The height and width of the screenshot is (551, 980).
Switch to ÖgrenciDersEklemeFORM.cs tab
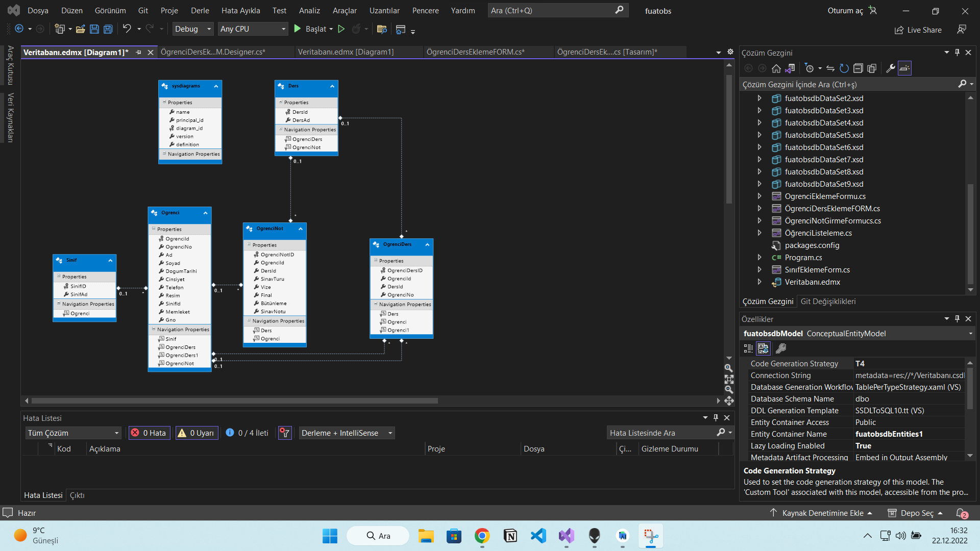pos(475,52)
